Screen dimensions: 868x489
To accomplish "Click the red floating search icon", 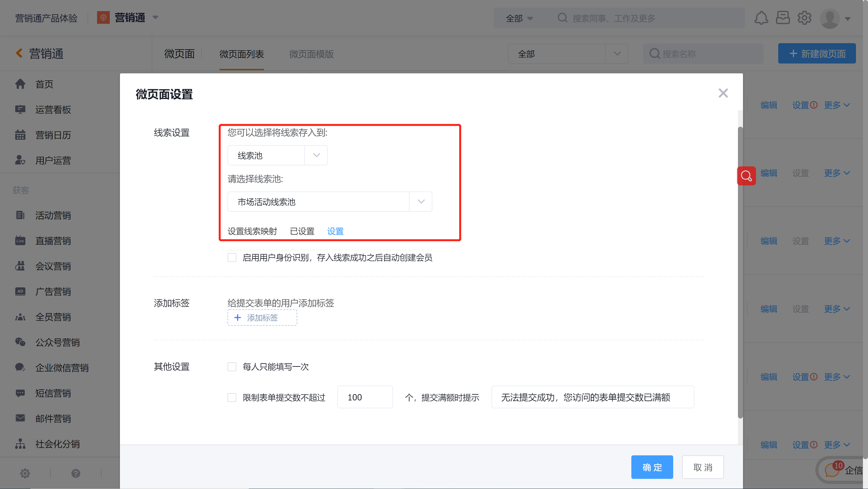I will 746,176.
